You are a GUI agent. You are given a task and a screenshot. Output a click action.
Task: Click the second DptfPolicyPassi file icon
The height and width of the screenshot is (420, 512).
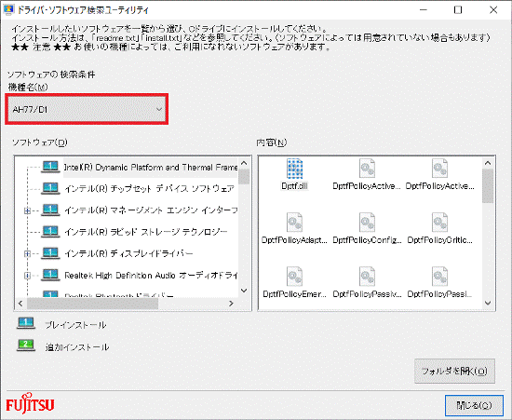pos(439,277)
